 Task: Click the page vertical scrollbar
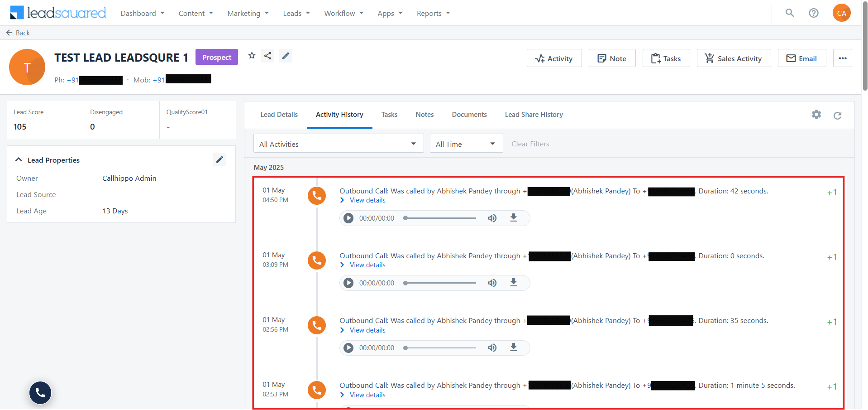click(x=865, y=45)
